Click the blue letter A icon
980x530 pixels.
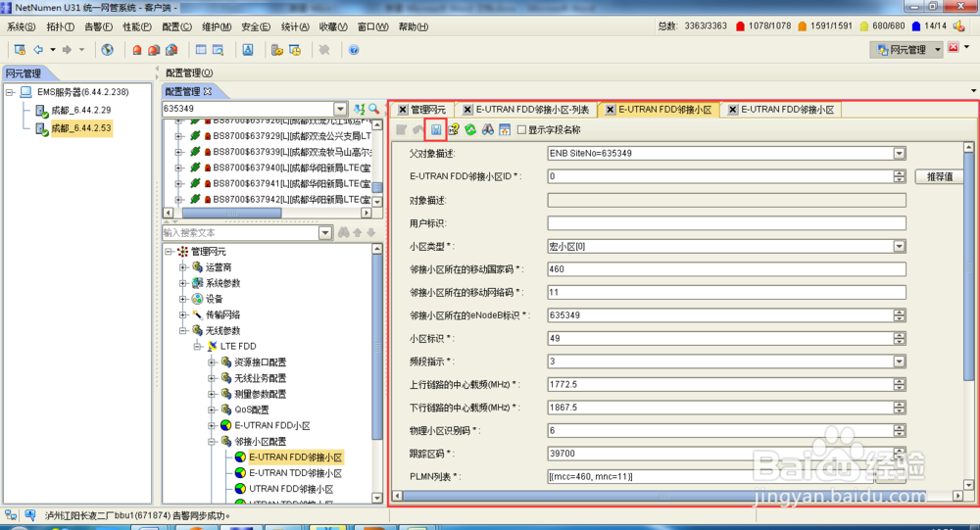coord(248,50)
